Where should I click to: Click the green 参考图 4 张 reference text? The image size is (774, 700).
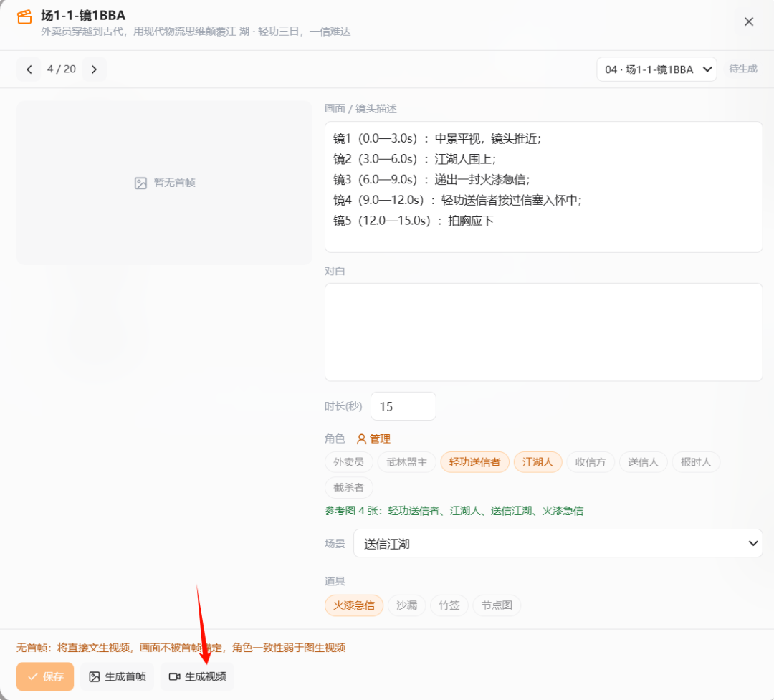(454, 511)
